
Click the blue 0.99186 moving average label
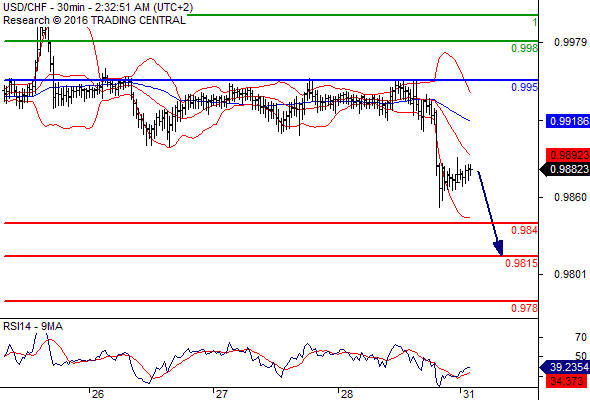tap(568, 121)
